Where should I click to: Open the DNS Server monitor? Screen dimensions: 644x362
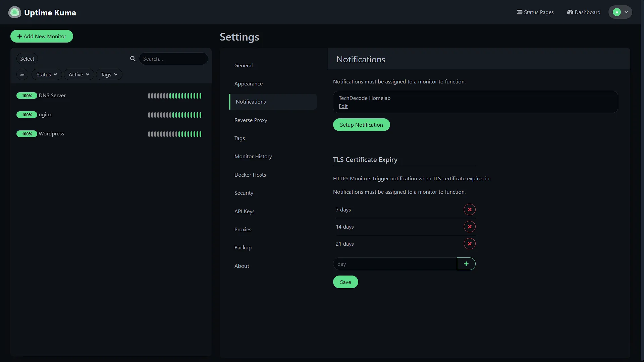111,96
